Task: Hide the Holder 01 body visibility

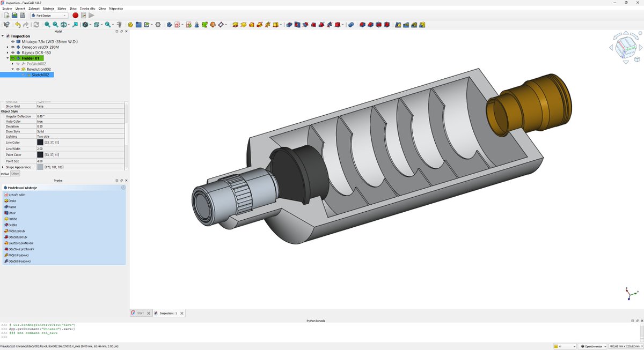Action: (x=13, y=58)
